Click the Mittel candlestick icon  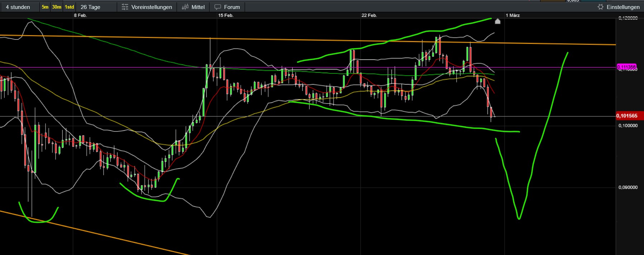click(185, 7)
